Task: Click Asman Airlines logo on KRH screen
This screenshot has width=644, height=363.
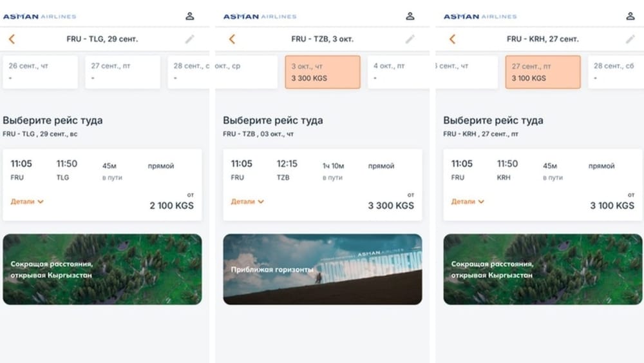Action: 480,17
